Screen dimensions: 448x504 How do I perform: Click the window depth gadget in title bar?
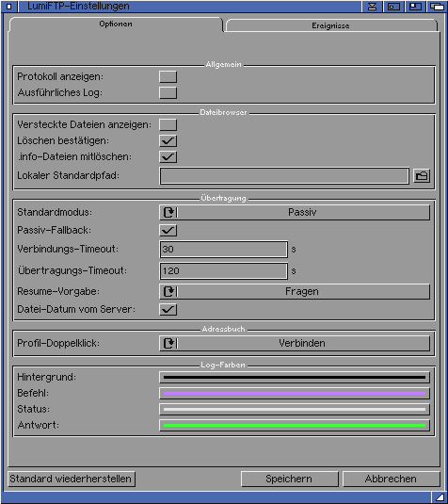coord(437,6)
